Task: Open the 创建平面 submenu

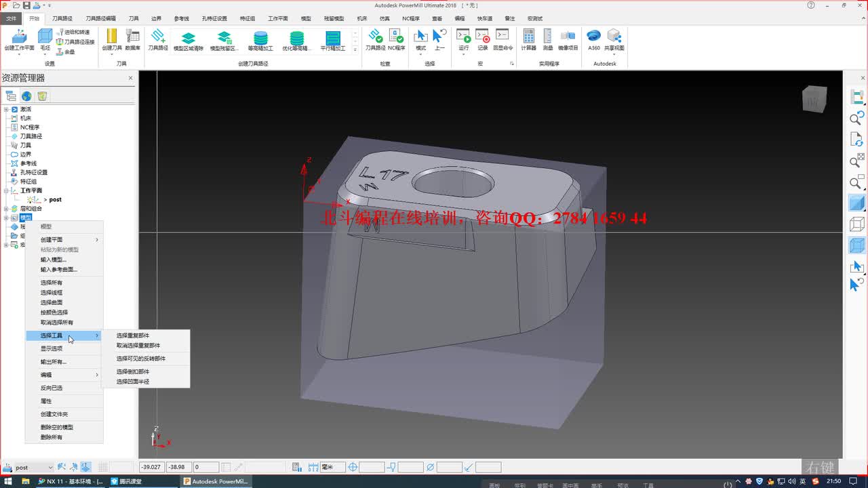Action: pos(64,239)
